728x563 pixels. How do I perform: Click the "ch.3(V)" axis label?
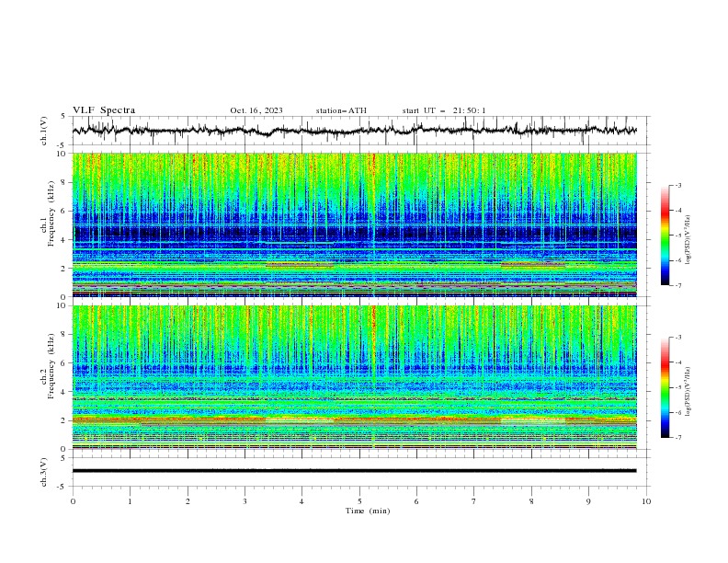(x=44, y=472)
